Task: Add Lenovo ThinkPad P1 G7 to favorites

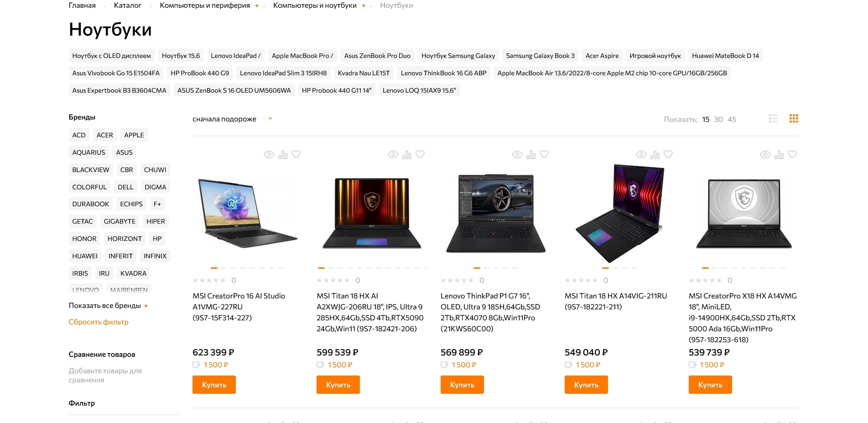Action: 544,154
